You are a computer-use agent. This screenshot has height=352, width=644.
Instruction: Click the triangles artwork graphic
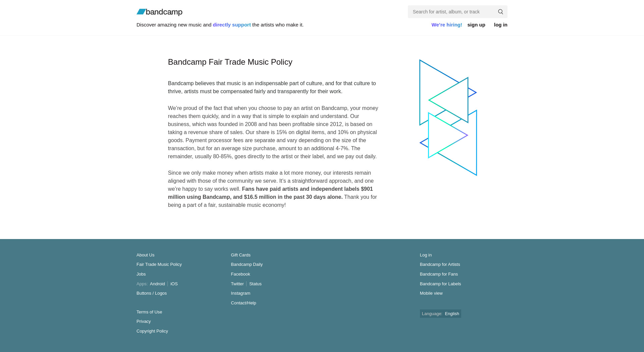448,118
